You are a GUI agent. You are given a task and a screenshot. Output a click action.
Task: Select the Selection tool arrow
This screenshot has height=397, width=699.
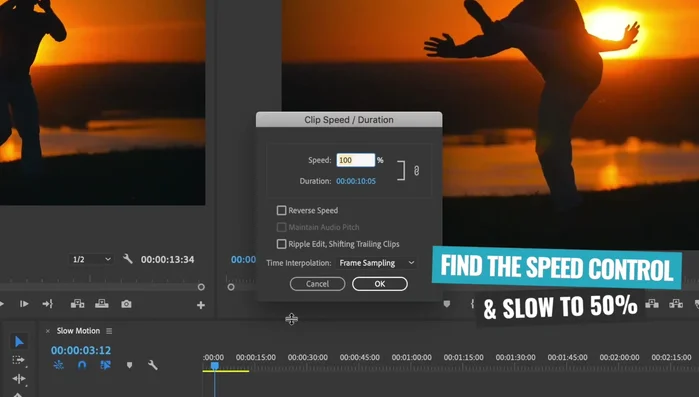tap(19, 342)
